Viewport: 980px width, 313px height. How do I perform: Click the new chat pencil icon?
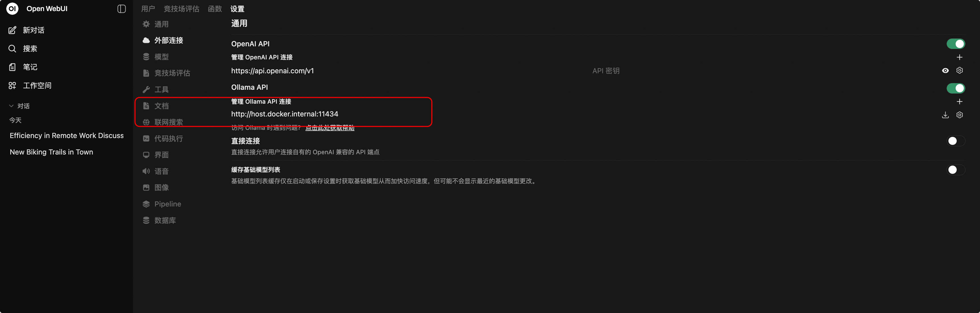click(12, 30)
